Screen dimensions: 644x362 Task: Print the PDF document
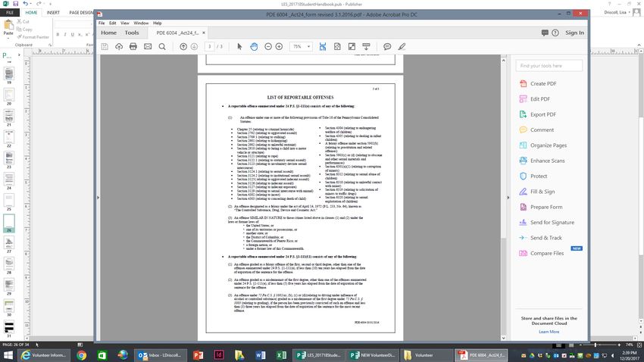[x=133, y=47]
